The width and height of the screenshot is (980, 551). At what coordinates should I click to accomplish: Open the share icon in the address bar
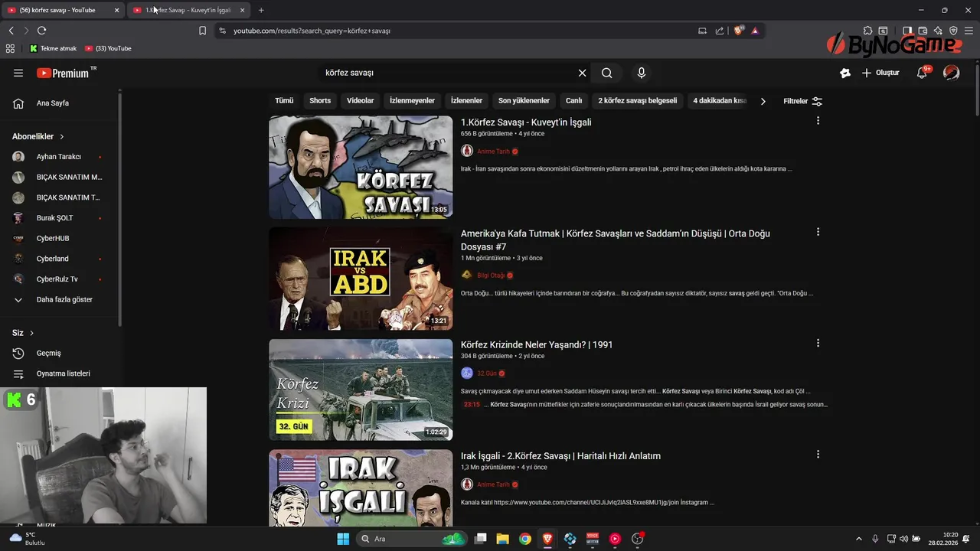720,31
